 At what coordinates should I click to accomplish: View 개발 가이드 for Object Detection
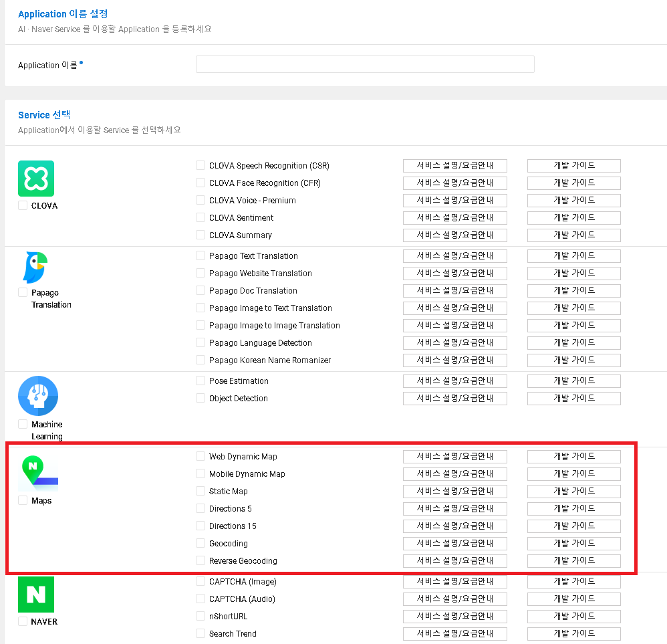click(x=574, y=399)
